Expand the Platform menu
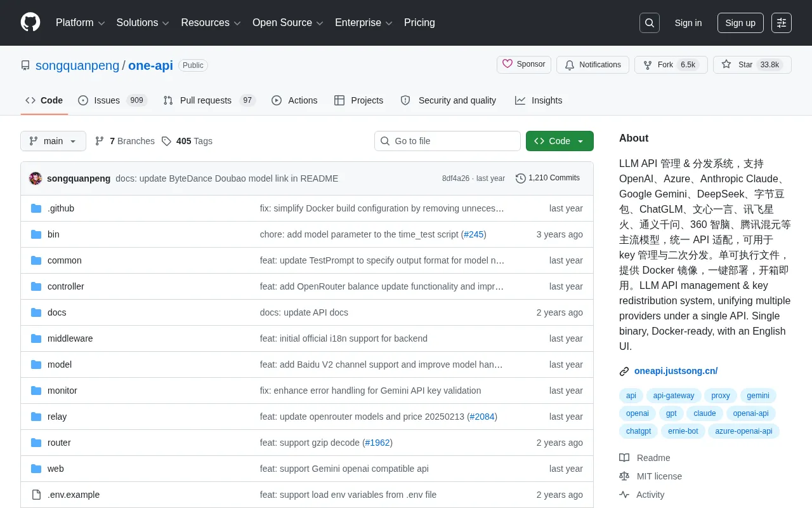The height and width of the screenshot is (508, 812). pos(80,23)
